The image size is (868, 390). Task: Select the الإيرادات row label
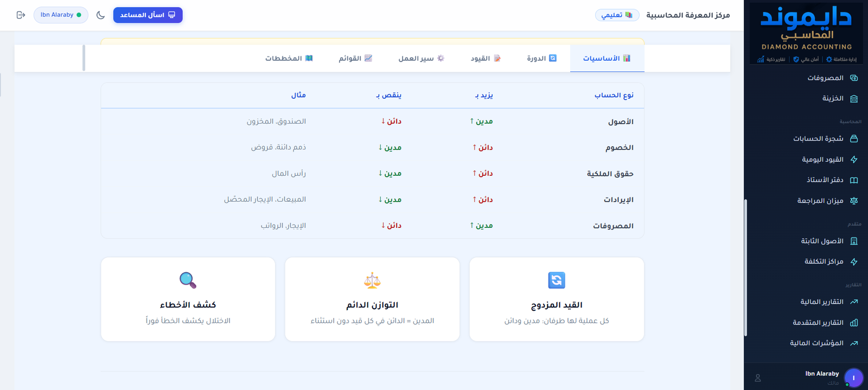tap(618, 200)
